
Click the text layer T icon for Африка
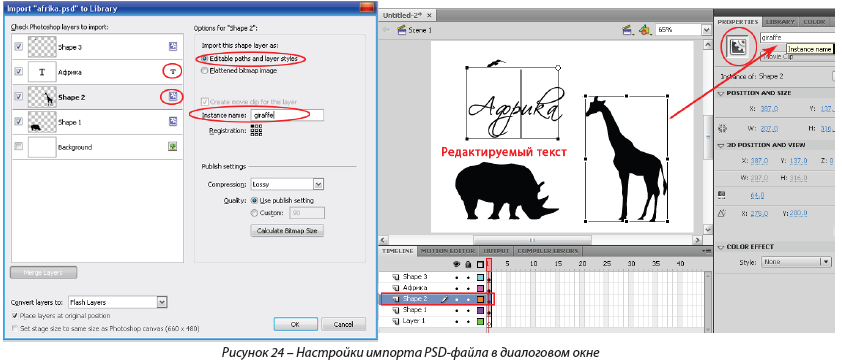tap(173, 71)
